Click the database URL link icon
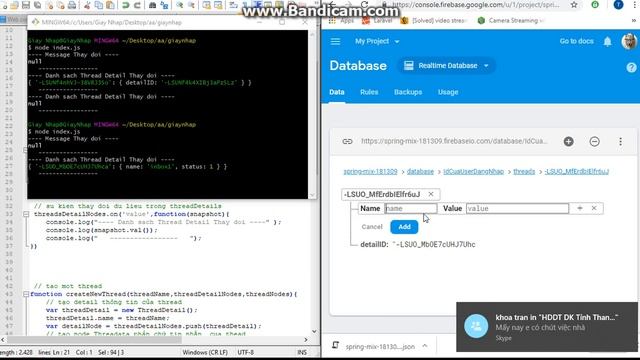The width and height of the screenshot is (640, 360). 347,141
